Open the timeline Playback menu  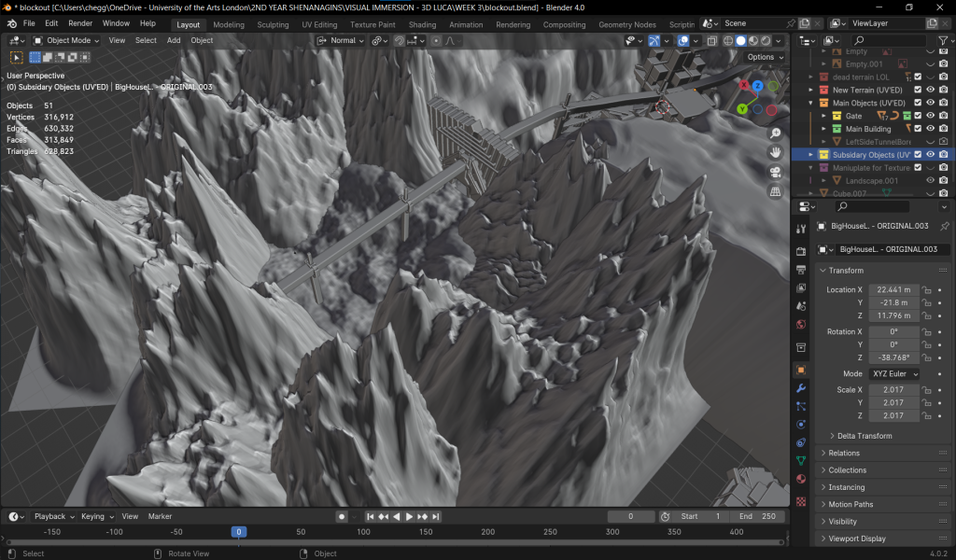[x=53, y=516]
